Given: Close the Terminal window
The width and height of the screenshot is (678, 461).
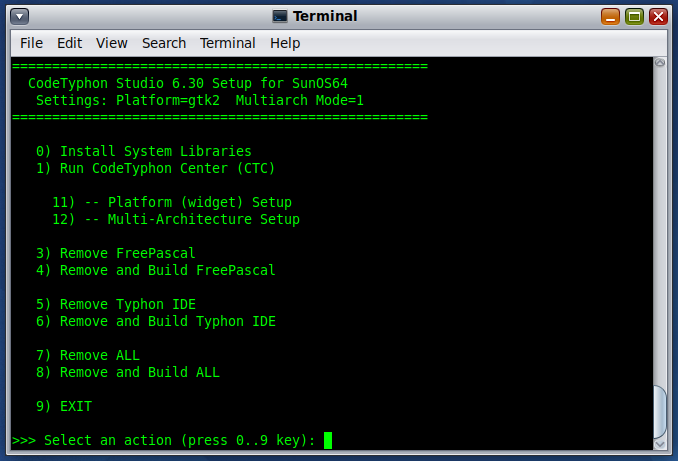Looking at the screenshot, I should pos(658,16).
